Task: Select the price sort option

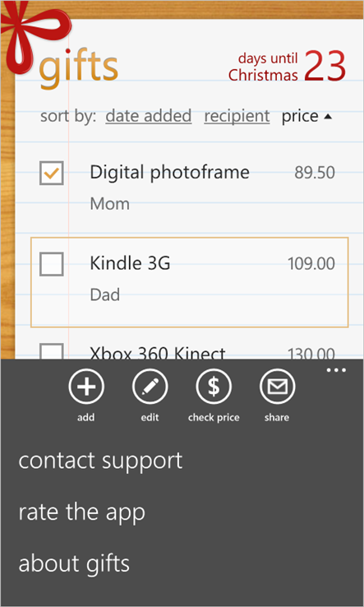Action: [x=300, y=117]
